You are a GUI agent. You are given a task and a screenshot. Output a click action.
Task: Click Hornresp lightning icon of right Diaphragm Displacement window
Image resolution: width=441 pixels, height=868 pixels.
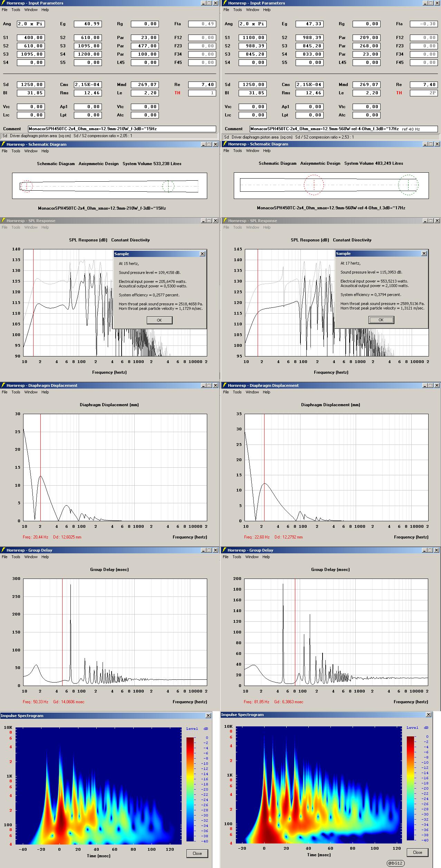(224, 385)
